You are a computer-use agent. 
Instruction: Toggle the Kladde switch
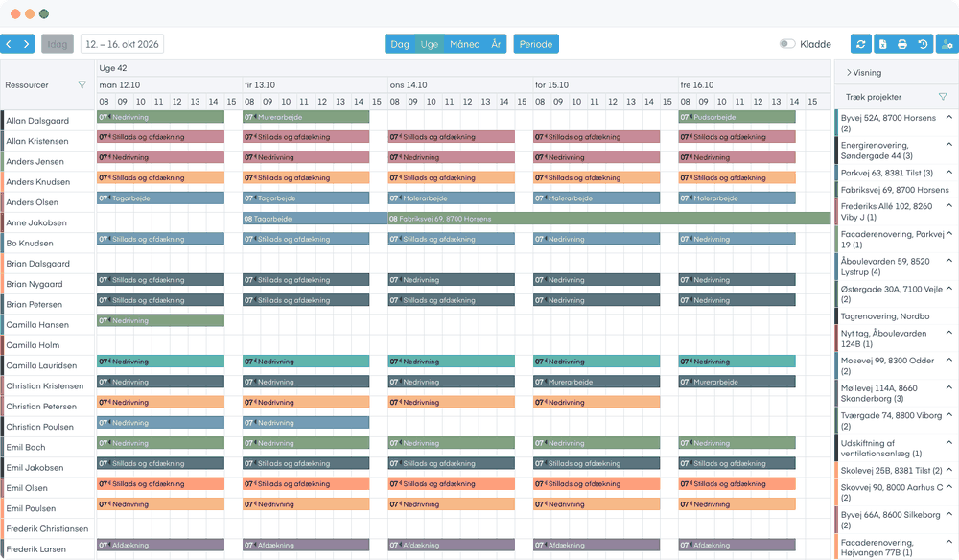(787, 44)
